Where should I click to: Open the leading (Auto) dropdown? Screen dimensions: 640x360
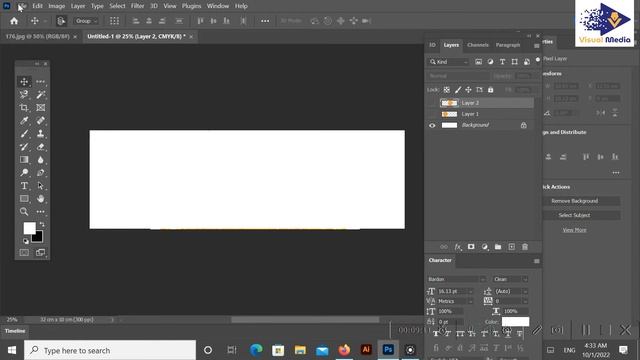[525, 291]
